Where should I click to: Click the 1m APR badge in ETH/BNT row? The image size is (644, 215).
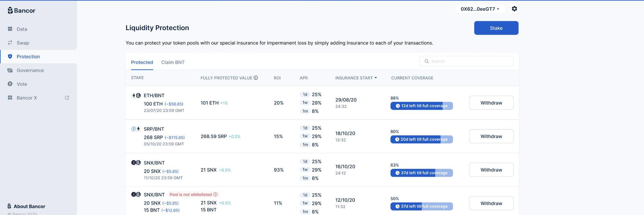click(305, 111)
